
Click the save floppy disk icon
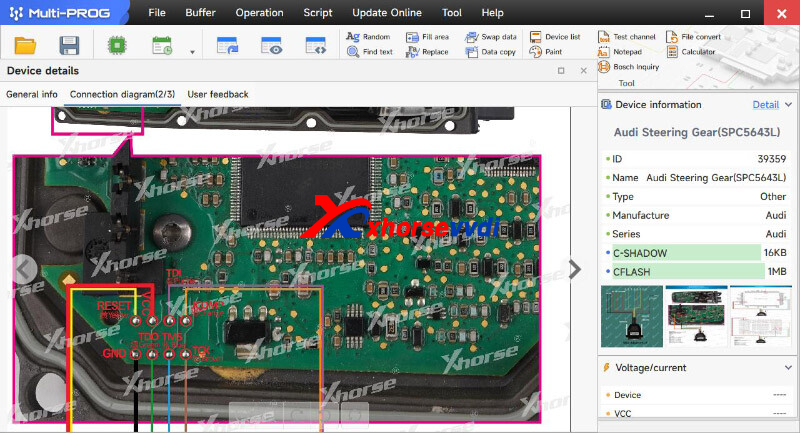(69, 46)
